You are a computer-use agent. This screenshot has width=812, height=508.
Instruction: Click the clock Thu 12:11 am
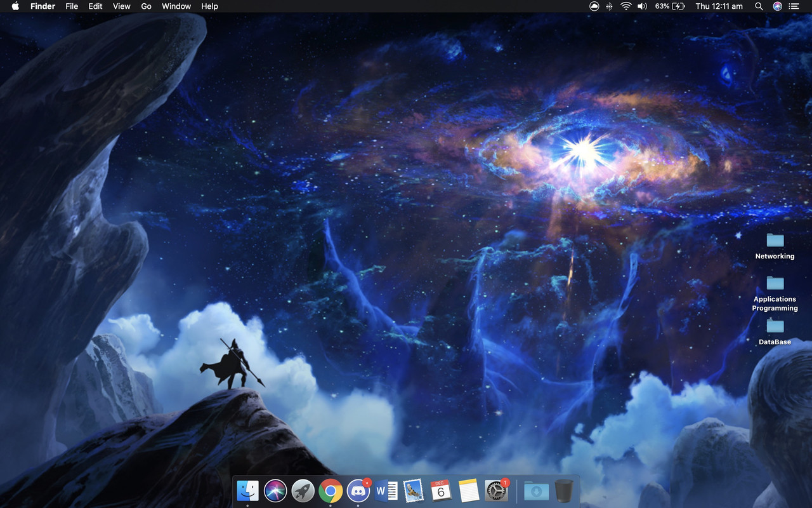coord(719,6)
